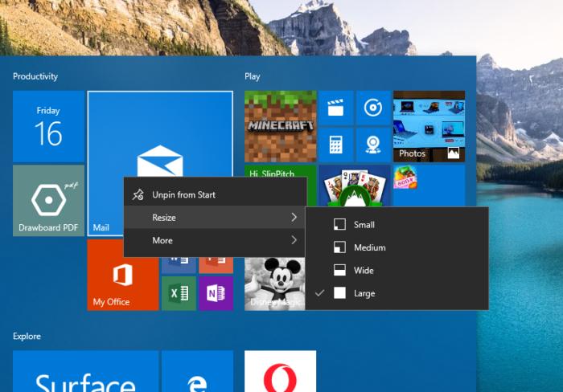
Task: Launch the Movies & TV clapperboard tile
Action: pos(335,107)
